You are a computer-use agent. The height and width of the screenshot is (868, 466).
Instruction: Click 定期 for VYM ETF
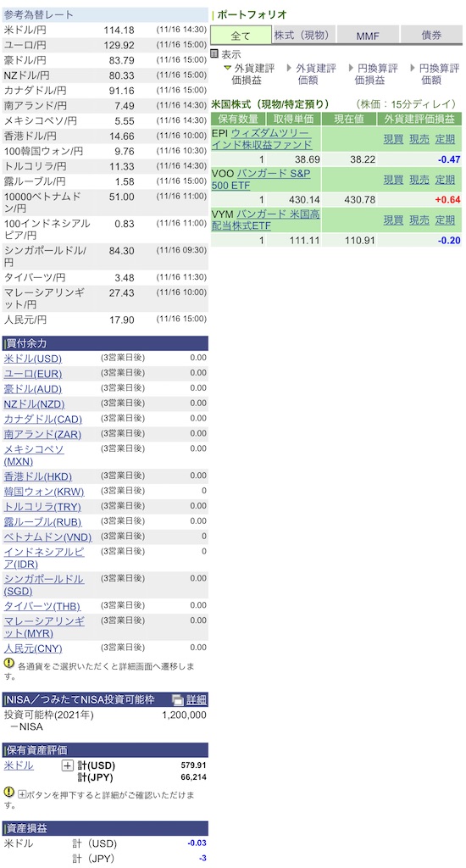click(x=445, y=220)
